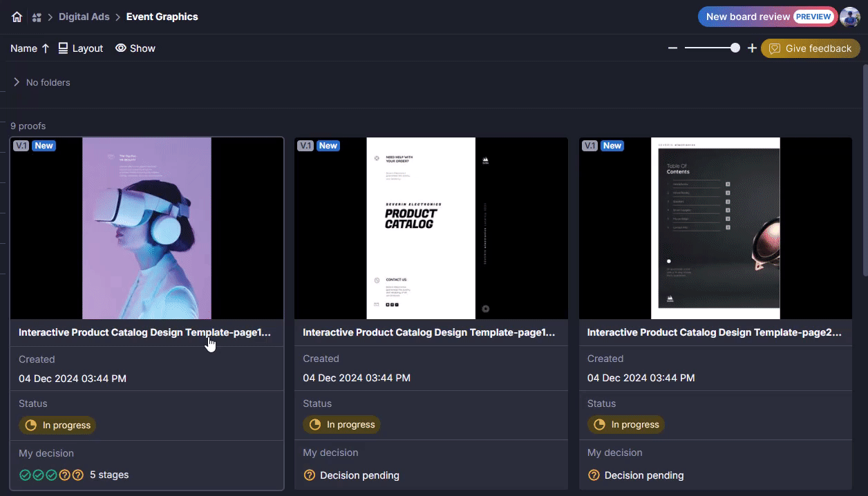Open the Layout dropdown
Viewport: 868px width, 496px height.
(80, 48)
